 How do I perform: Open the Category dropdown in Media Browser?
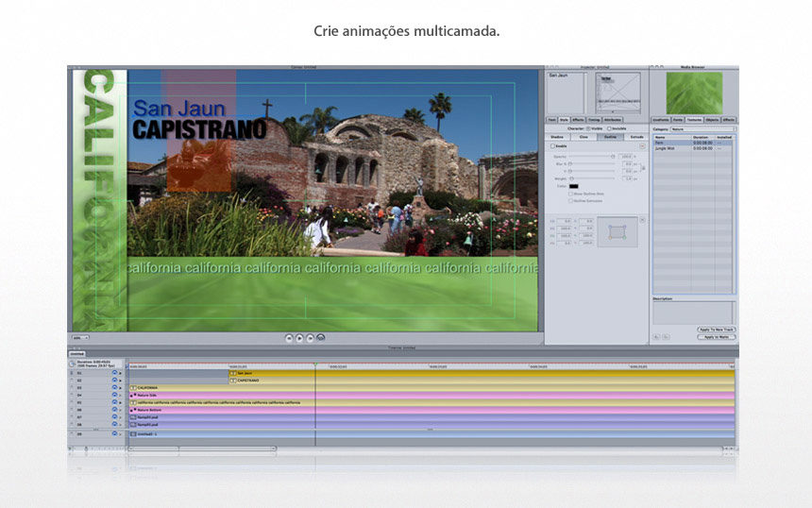pyautogui.click(x=702, y=128)
